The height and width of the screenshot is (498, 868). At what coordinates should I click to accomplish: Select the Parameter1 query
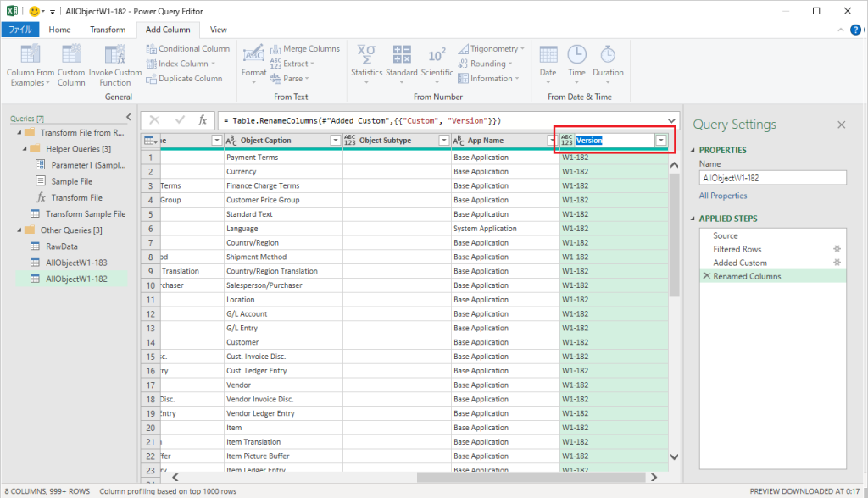[x=81, y=165]
